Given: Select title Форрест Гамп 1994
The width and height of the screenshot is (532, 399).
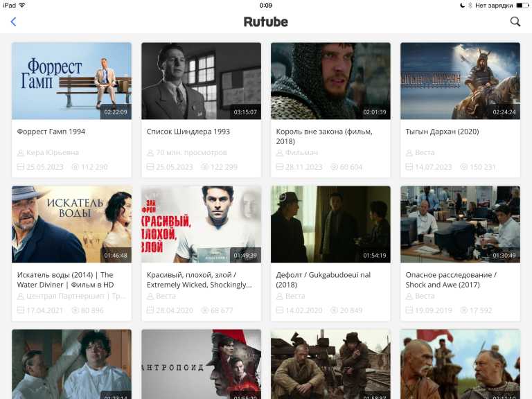Looking at the screenshot, I should tap(51, 132).
